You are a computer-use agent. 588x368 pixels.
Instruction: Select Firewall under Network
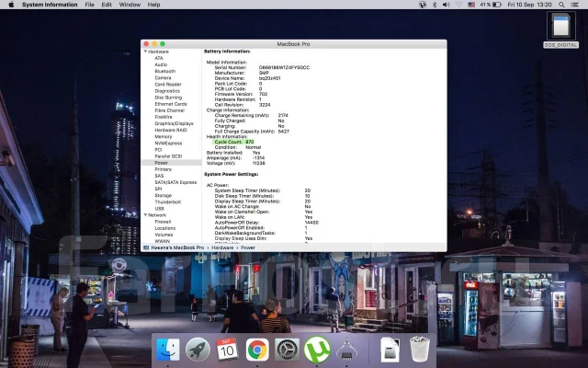[x=163, y=222]
